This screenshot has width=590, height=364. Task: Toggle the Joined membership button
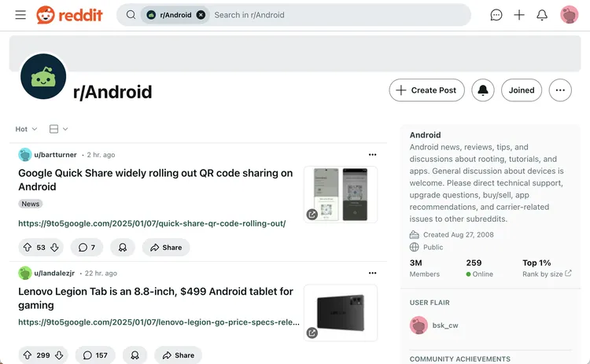coord(522,90)
